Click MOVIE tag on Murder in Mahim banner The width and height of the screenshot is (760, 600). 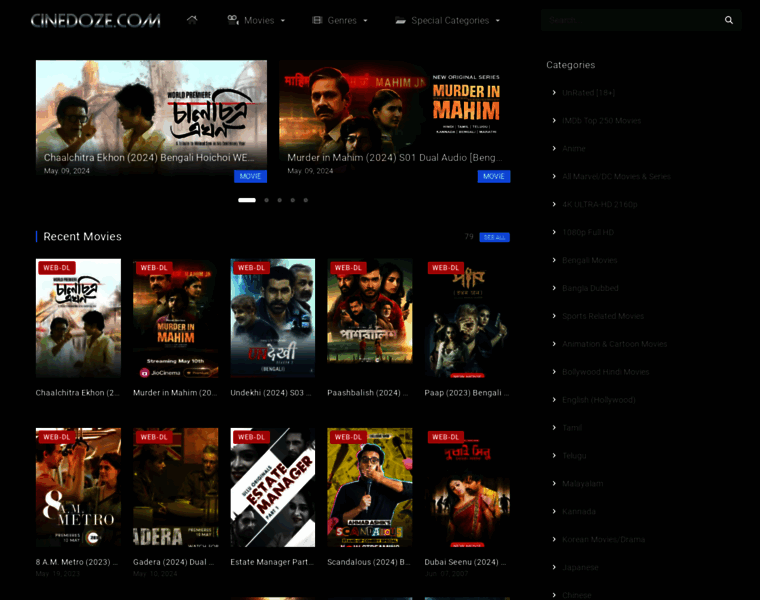click(x=493, y=176)
